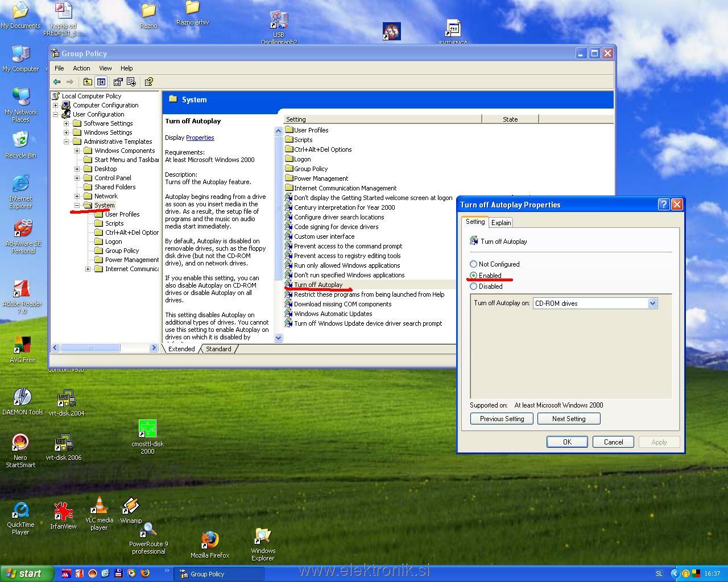The image size is (728, 582).
Task: Click the Back arrow in the toolbar
Action: tap(57, 82)
